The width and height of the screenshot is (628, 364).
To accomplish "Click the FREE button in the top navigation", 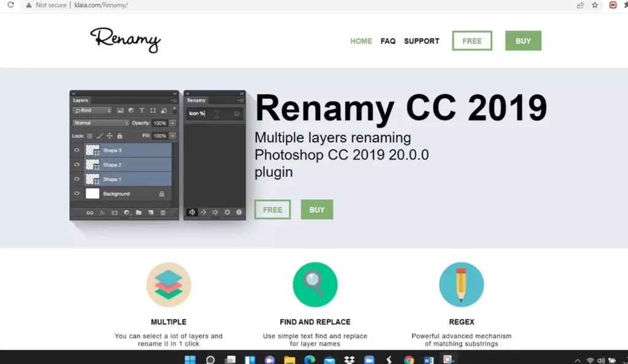I will click(472, 41).
